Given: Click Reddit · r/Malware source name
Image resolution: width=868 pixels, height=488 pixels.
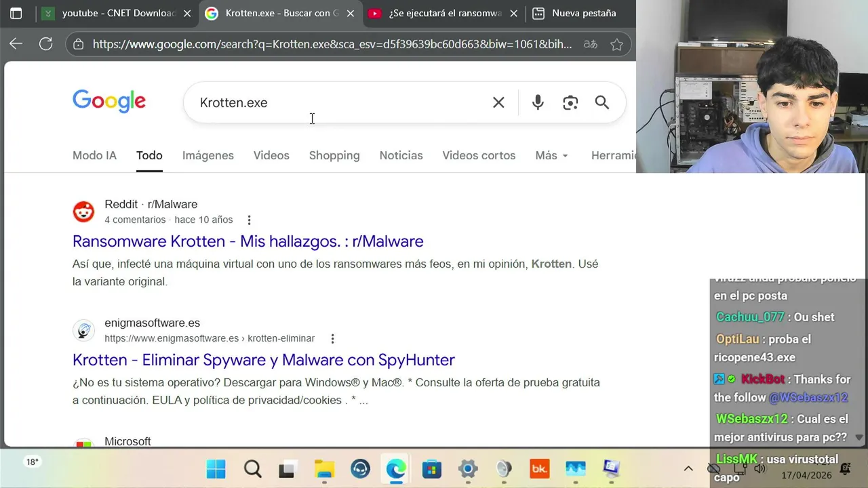Looking at the screenshot, I should [151, 204].
